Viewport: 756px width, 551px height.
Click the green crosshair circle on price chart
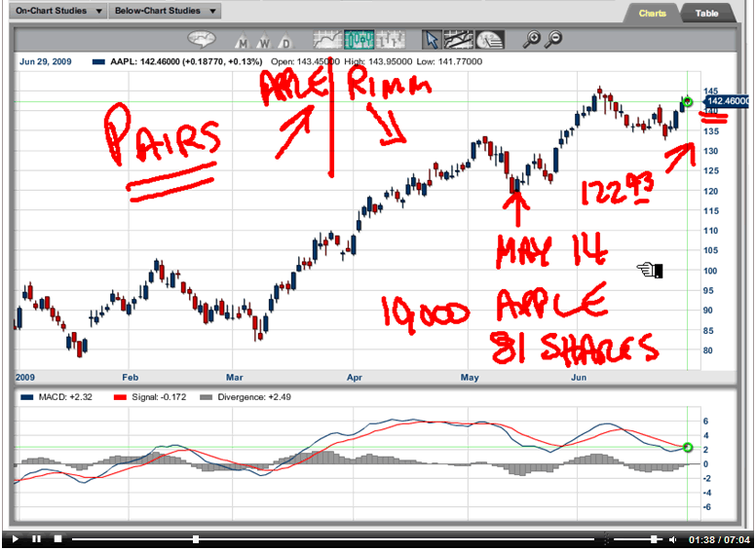(688, 101)
